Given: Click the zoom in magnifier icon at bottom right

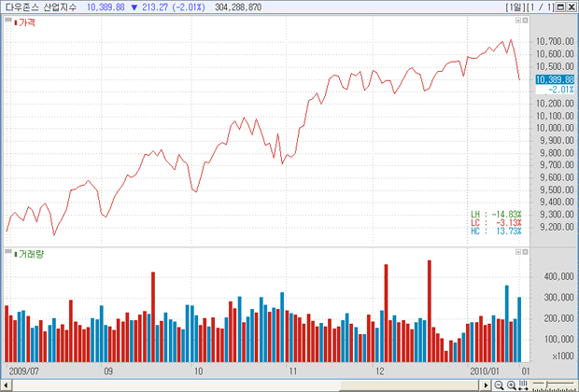Looking at the screenshot, I should point(511,385).
